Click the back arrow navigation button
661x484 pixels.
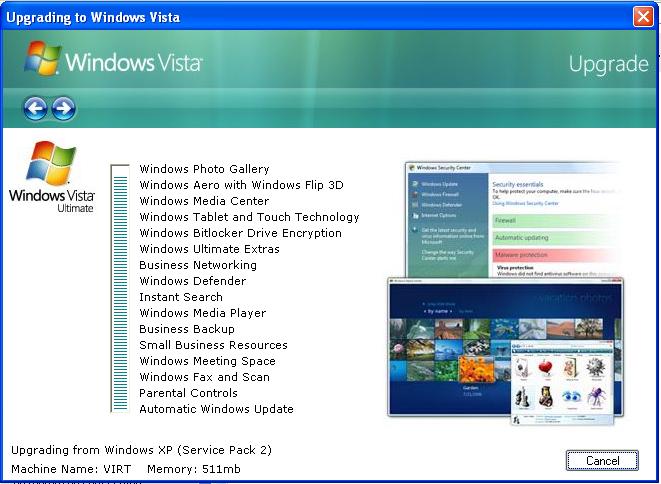click(35, 108)
